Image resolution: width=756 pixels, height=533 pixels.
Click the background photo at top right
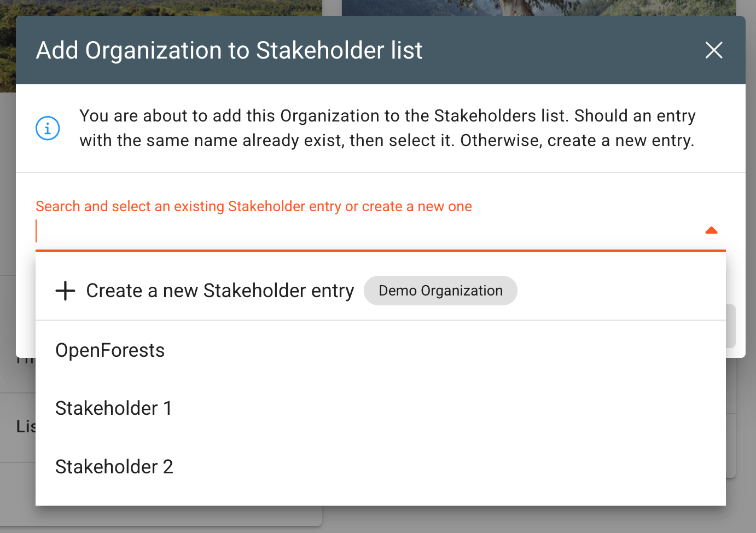(x=539, y=8)
